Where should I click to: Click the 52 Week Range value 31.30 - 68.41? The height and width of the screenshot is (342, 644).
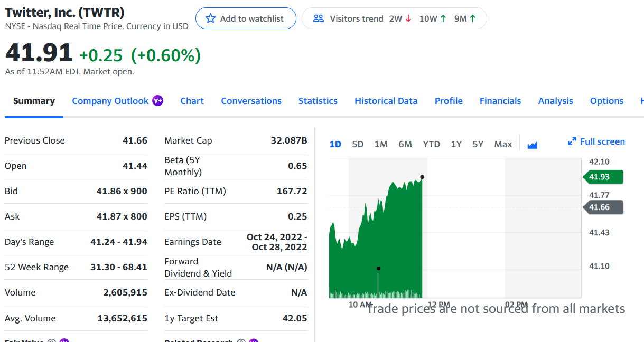[x=119, y=267]
